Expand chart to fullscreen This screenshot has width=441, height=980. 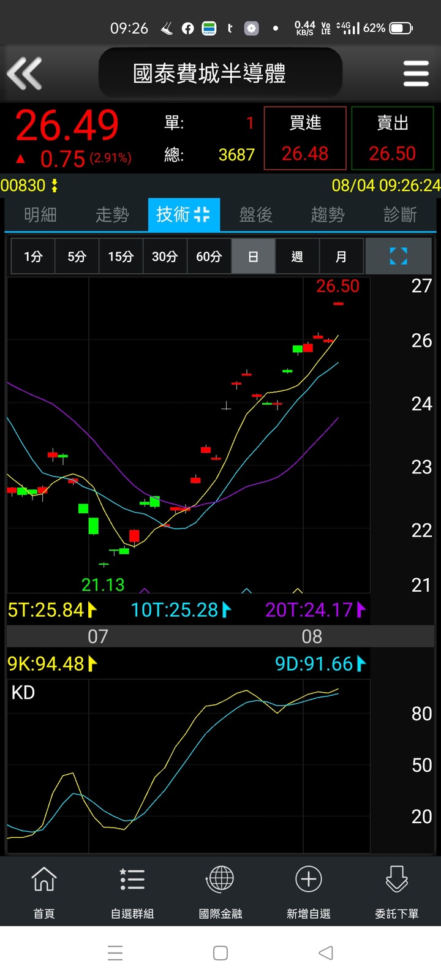pyautogui.click(x=399, y=256)
